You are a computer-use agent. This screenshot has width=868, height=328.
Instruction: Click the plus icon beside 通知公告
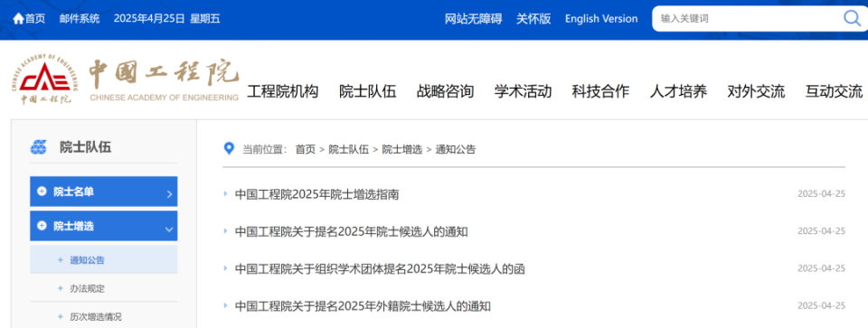click(61, 260)
